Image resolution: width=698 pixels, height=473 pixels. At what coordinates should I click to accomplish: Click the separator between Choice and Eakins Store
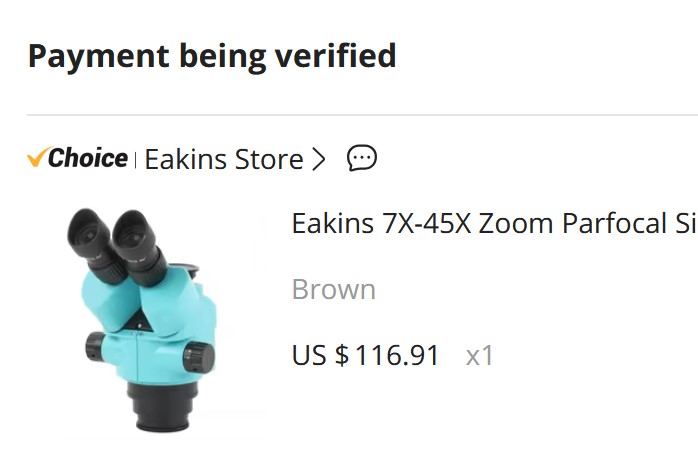pyautogui.click(x=135, y=159)
